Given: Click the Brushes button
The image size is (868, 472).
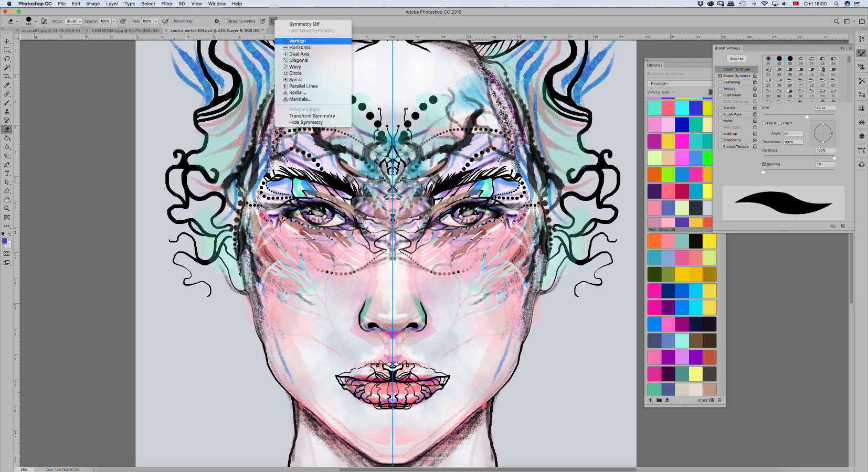Looking at the screenshot, I should (737, 59).
